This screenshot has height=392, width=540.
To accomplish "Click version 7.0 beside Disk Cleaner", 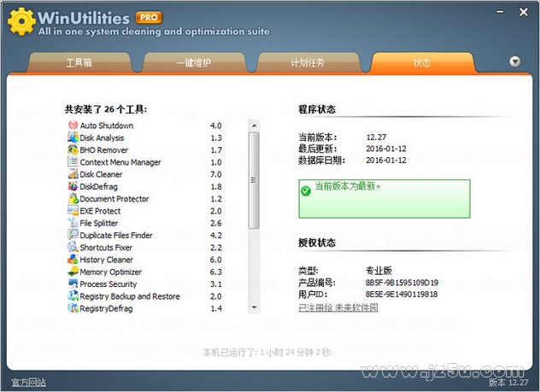I will [x=216, y=174].
